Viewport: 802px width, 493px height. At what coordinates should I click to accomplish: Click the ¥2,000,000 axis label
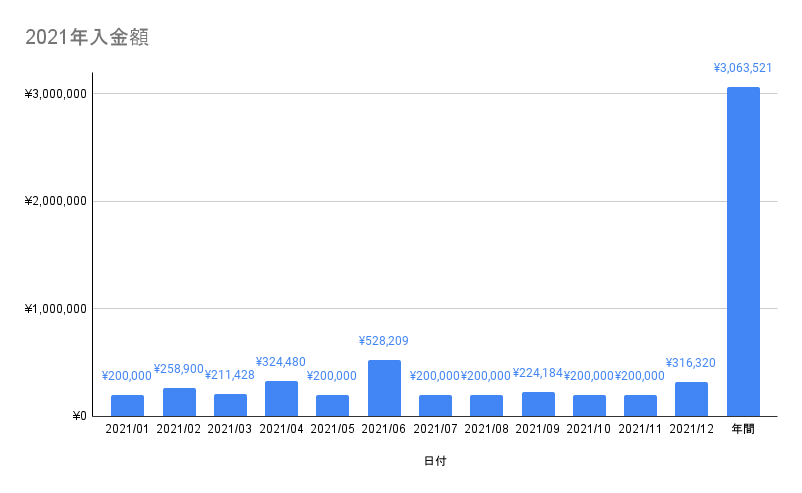[x=56, y=201]
